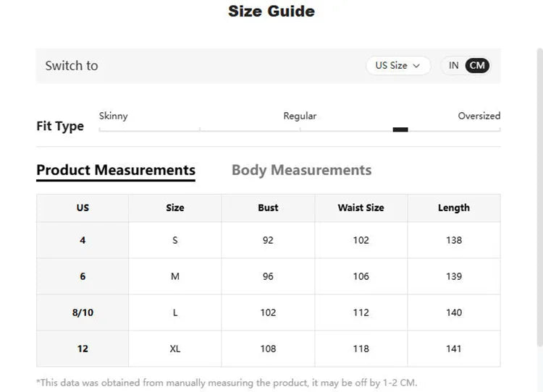The height and width of the screenshot is (392, 543).
Task: Click the Skinny fit label
Action: click(113, 116)
